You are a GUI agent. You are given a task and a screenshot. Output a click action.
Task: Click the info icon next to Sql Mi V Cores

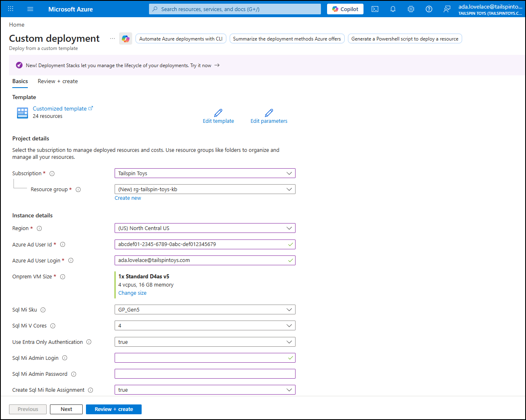tap(53, 326)
